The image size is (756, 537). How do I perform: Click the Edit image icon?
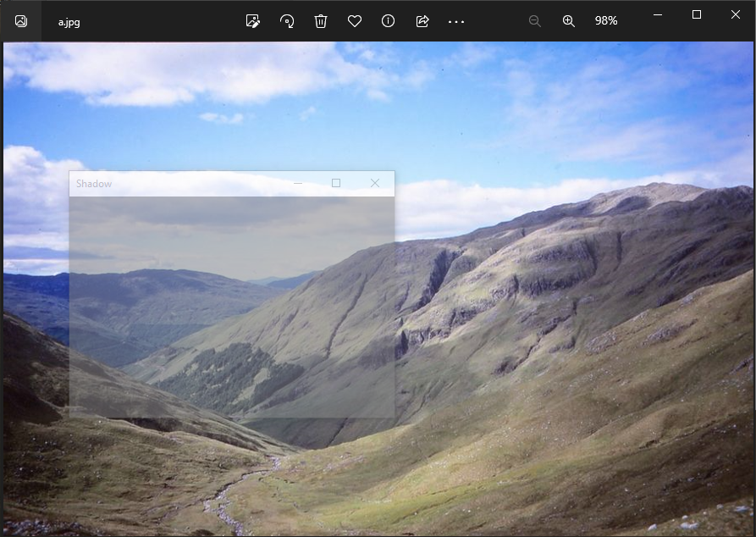pyautogui.click(x=252, y=21)
